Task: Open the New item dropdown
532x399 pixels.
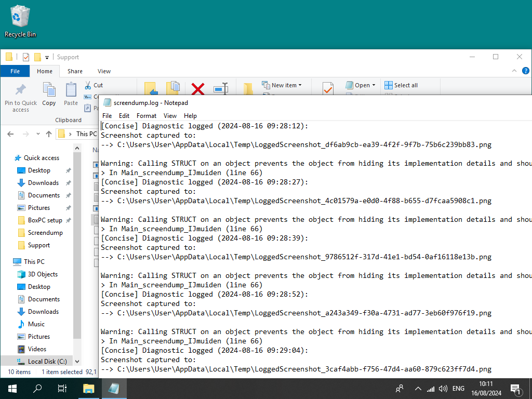Action: [282, 85]
